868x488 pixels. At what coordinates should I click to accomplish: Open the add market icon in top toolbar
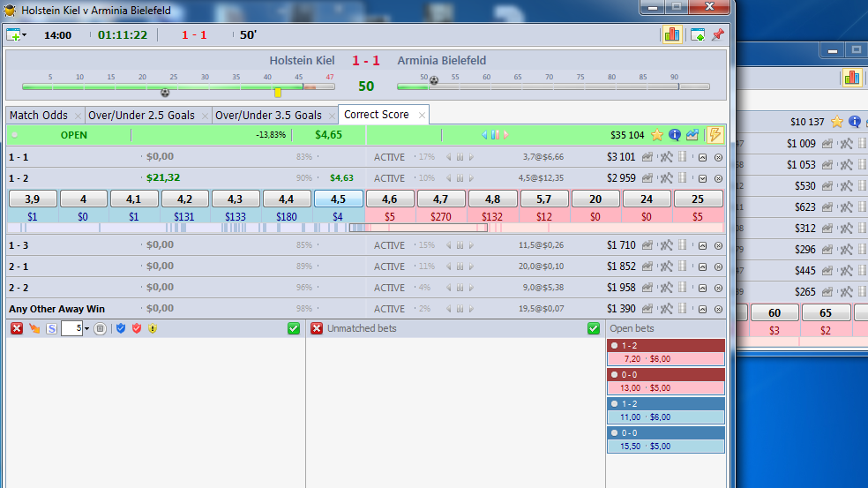coord(14,35)
